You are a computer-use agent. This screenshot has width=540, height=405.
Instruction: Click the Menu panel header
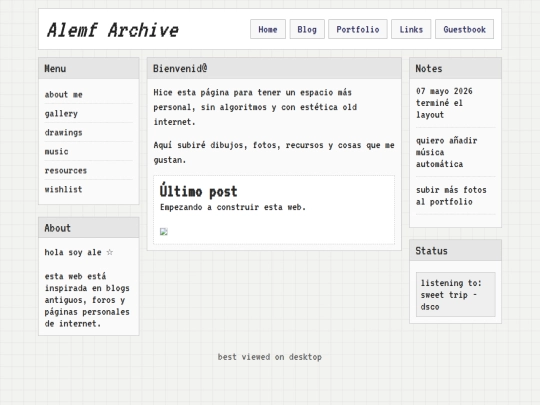click(x=89, y=68)
